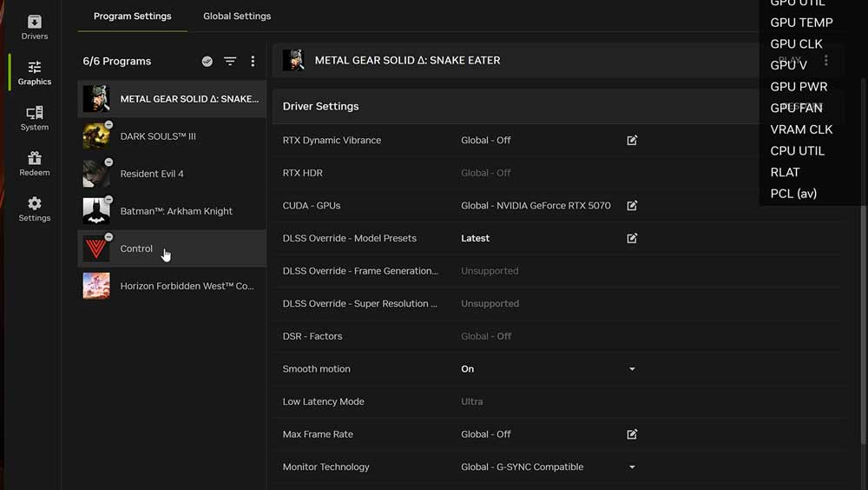This screenshot has height=490, width=868.
Task: Click the minus badge on Resident Evil 4
Action: (108, 162)
